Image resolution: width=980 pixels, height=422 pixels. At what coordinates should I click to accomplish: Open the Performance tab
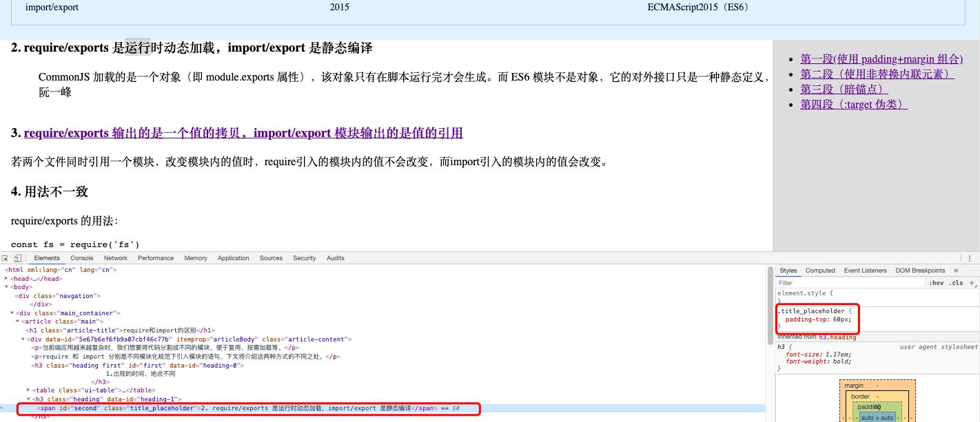[156, 258]
